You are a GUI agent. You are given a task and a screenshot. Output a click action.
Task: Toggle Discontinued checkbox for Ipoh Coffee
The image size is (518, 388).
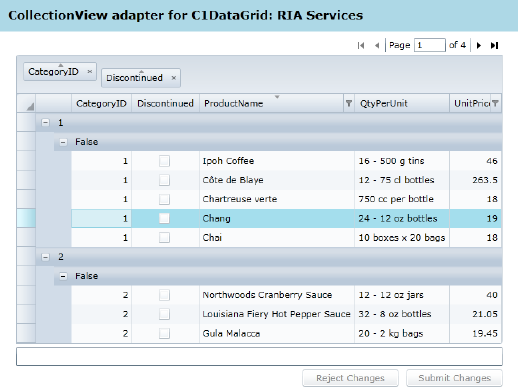tap(164, 161)
